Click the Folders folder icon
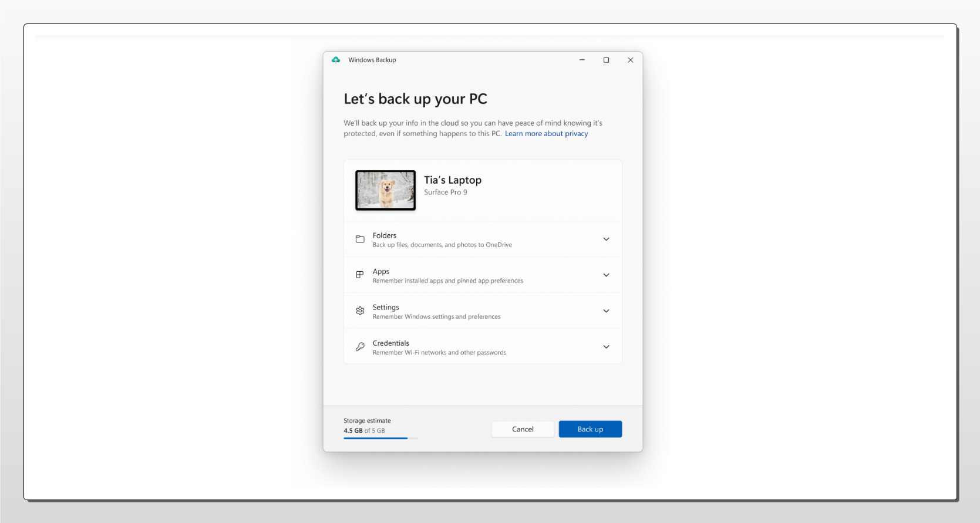This screenshot has width=980, height=523. pos(360,239)
